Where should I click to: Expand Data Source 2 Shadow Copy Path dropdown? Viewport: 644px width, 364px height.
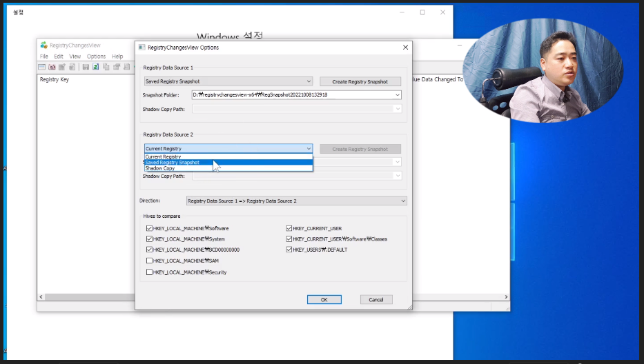click(x=397, y=176)
